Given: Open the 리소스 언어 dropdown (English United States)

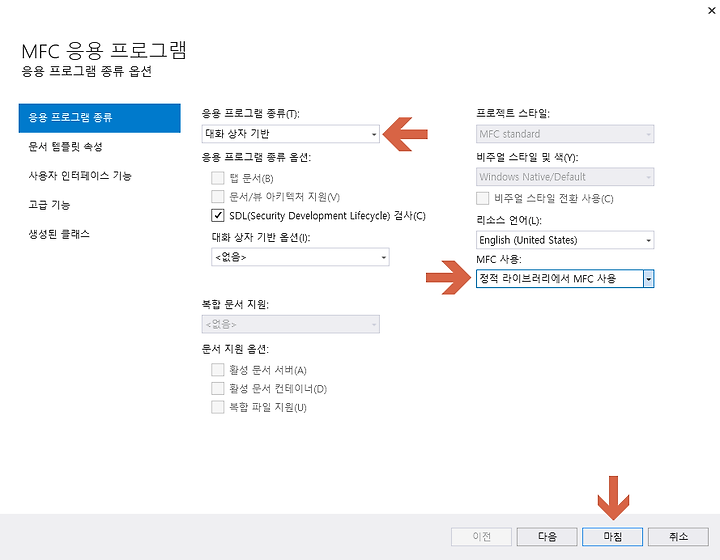Looking at the screenshot, I should 565,240.
